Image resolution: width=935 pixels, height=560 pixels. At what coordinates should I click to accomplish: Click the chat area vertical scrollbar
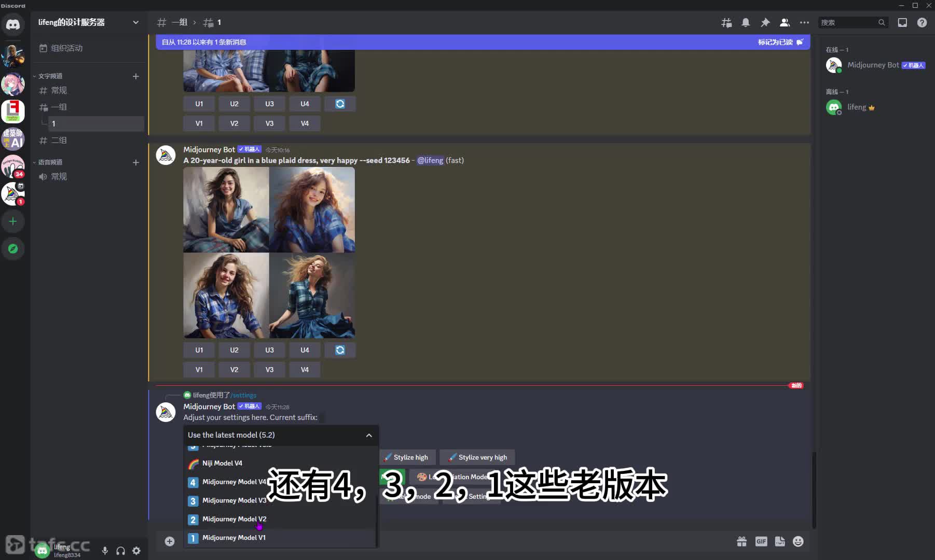[x=814, y=490]
